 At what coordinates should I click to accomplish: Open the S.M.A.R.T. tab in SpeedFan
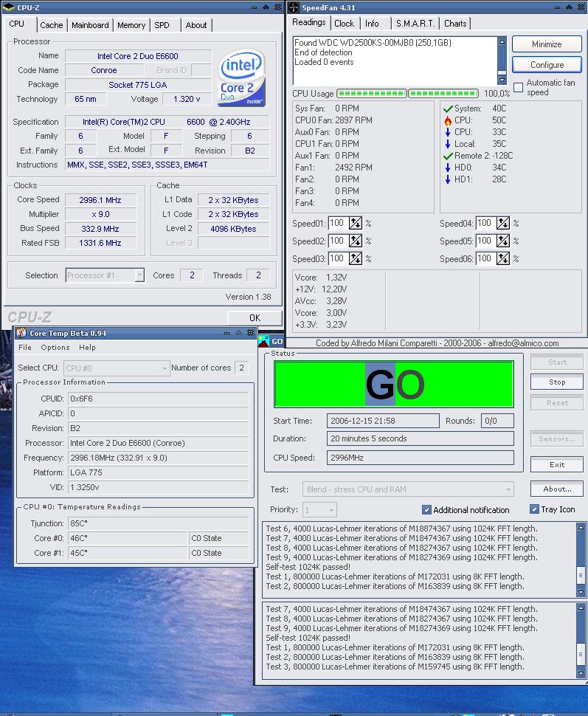click(x=415, y=24)
